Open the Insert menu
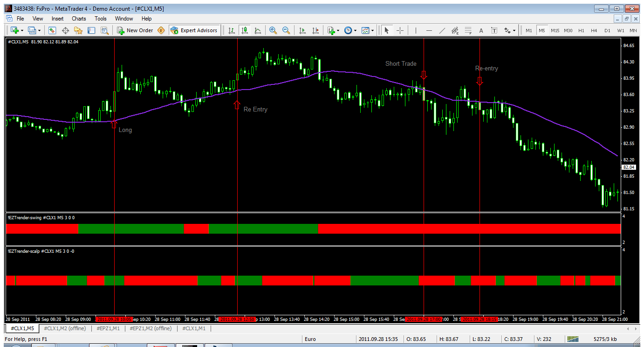The width and height of the screenshot is (644, 347). pos(58,19)
